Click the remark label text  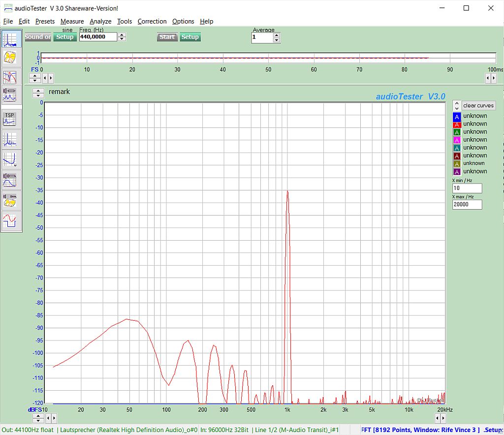coord(59,92)
